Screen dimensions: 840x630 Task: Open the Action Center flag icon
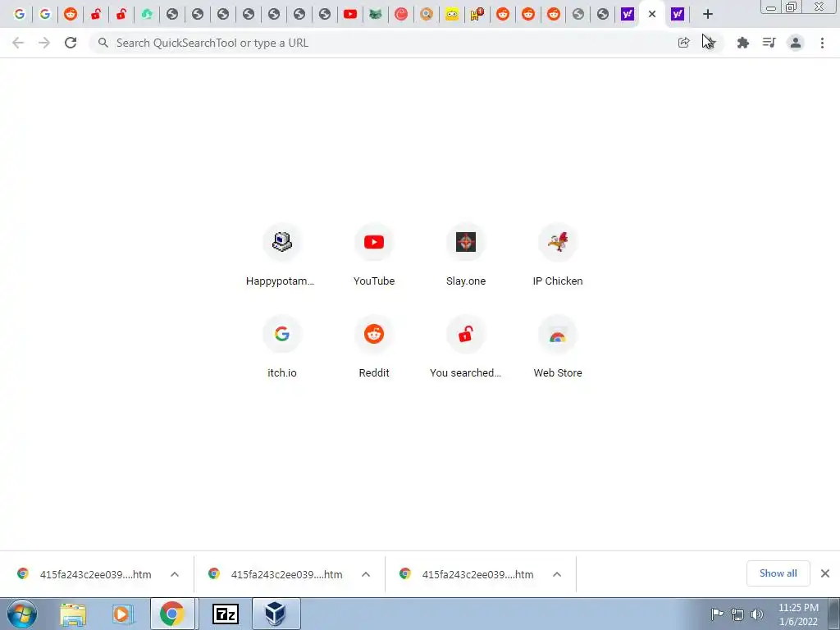click(x=717, y=614)
